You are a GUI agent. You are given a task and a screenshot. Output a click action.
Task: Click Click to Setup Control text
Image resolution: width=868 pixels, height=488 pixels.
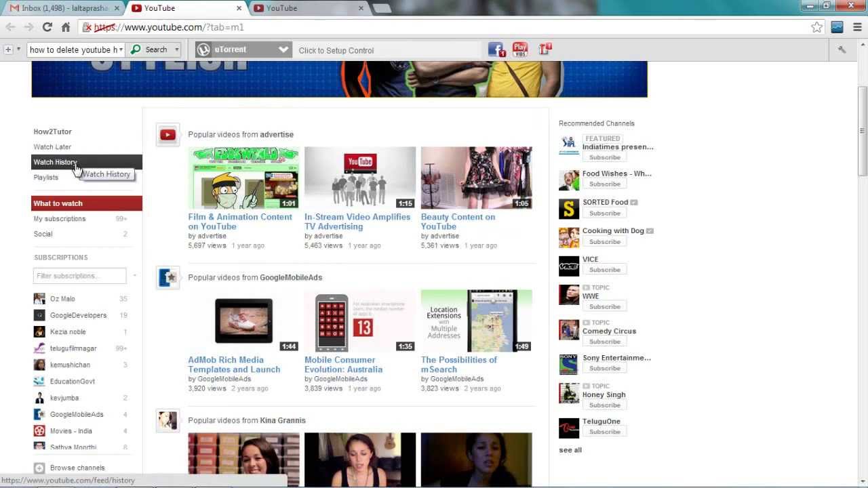[336, 50]
